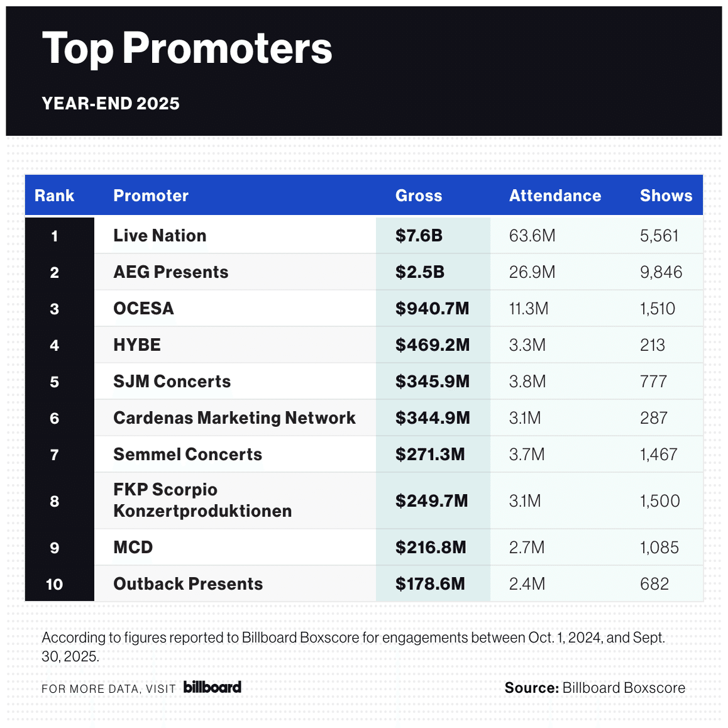
Task: Select the Rank column header
Action: (54, 196)
